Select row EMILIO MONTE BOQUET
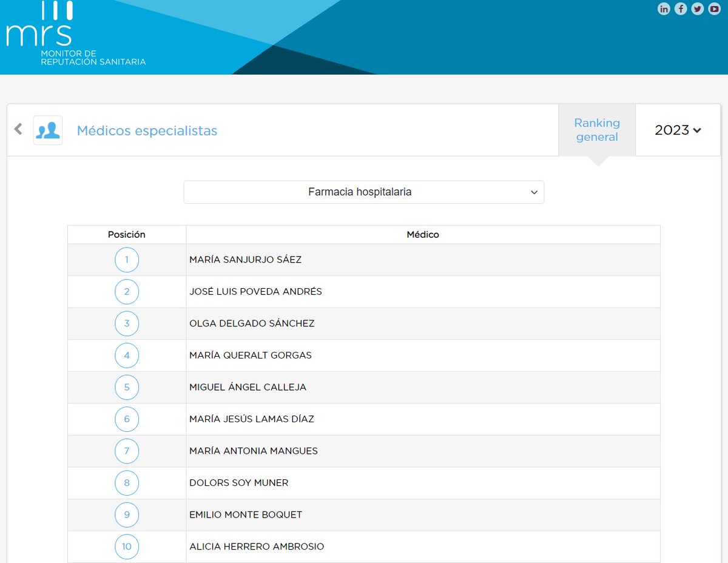 [364, 514]
